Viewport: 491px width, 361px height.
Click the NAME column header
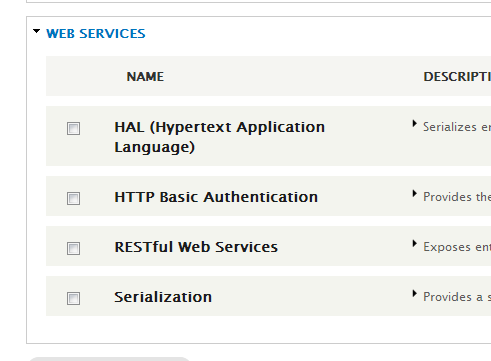[145, 77]
